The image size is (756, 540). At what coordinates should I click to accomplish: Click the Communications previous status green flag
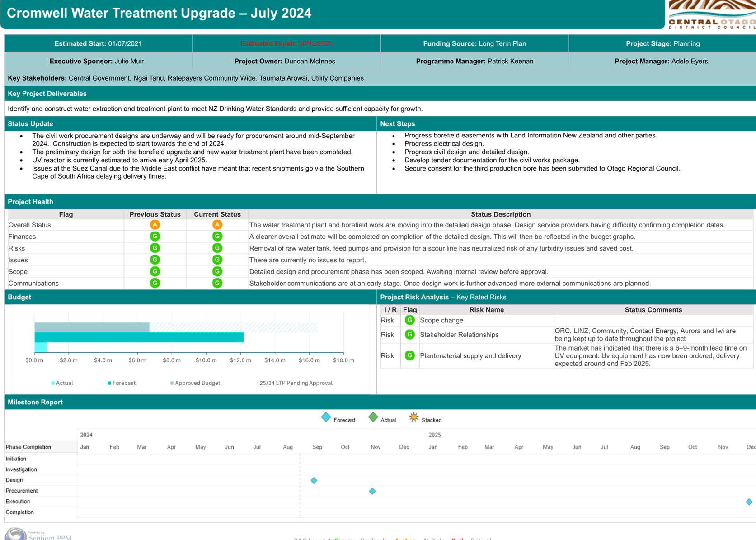[155, 283]
